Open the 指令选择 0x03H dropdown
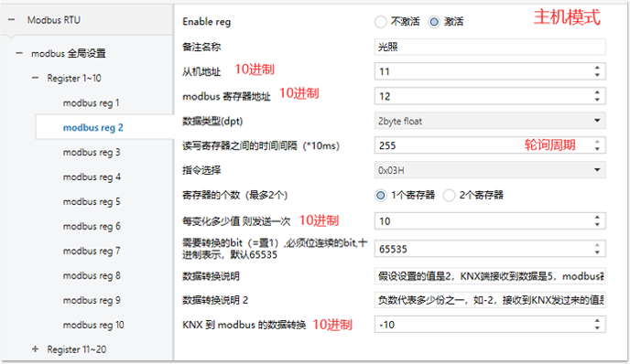The width and height of the screenshot is (630, 364). pyautogui.click(x=490, y=170)
